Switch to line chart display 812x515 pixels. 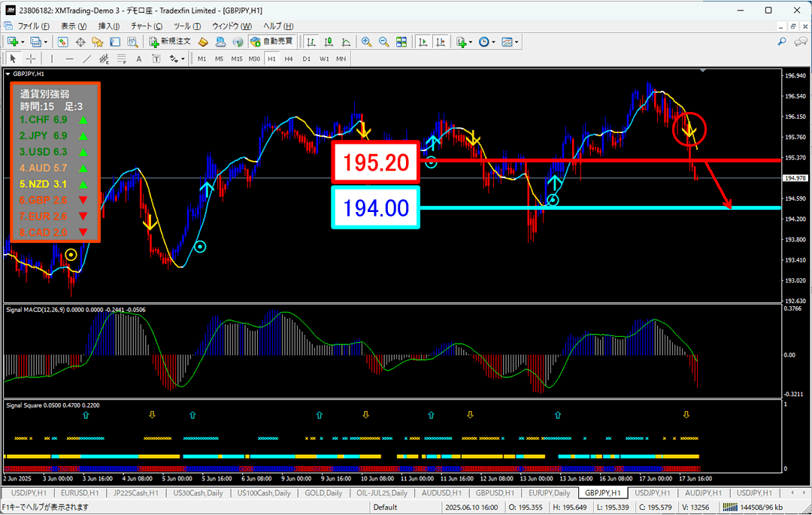pyautogui.click(x=346, y=42)
